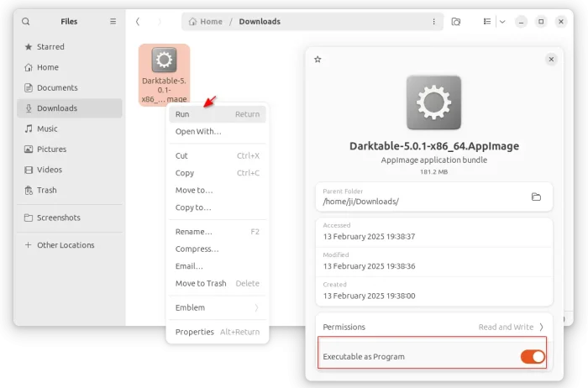Screen dimensions: 588x388
Task: Close the properties dialog
Action: click(551, 60)
